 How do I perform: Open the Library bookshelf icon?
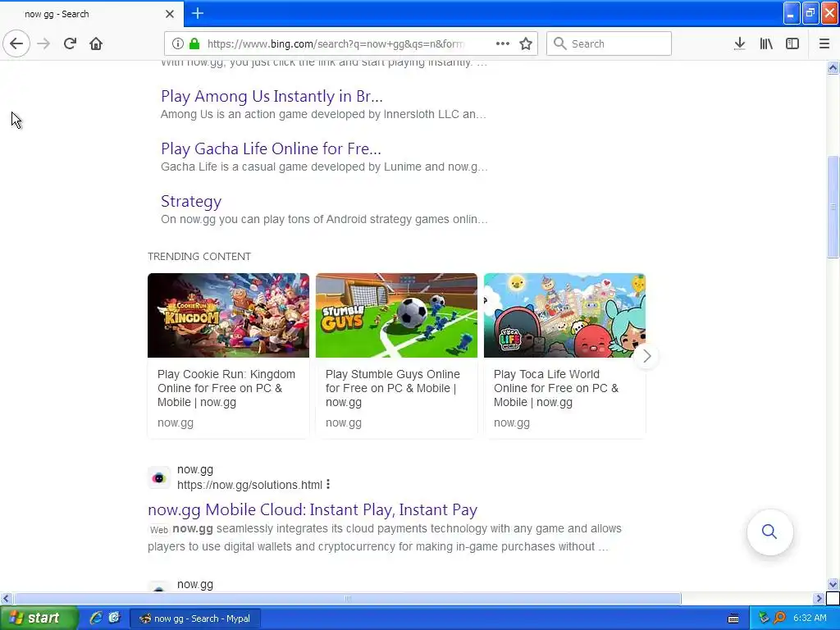pyautogui.click(x=766, y=43)
